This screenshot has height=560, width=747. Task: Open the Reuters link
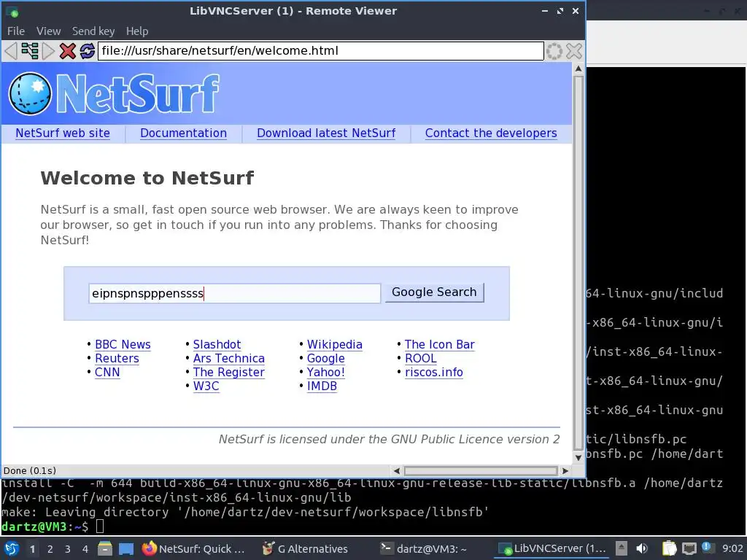117,358
